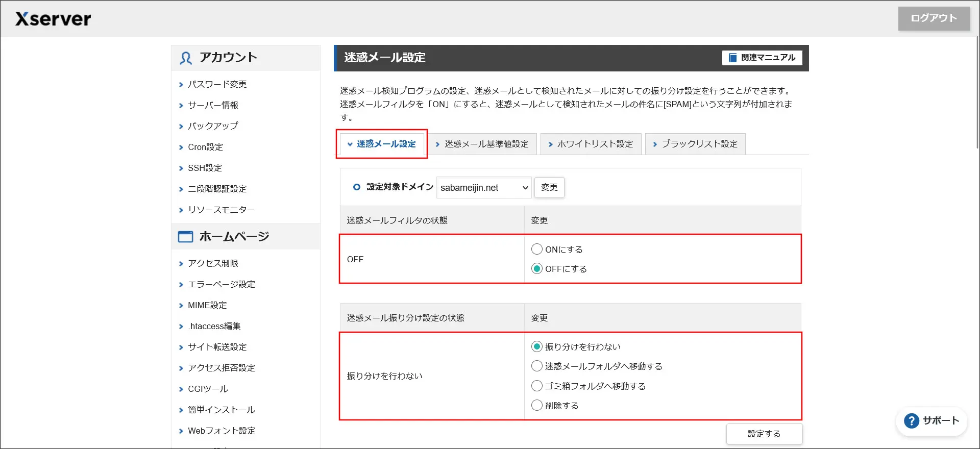Viewport: 980px width, 449px height.
Task: Click the support question mark icon
Action: coord(911,421)
